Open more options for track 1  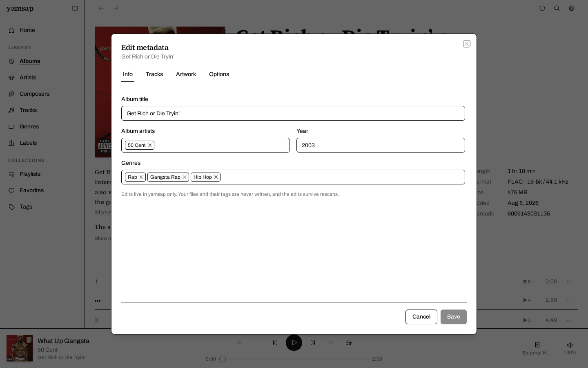pyautogui.click(x=569, y=282)
